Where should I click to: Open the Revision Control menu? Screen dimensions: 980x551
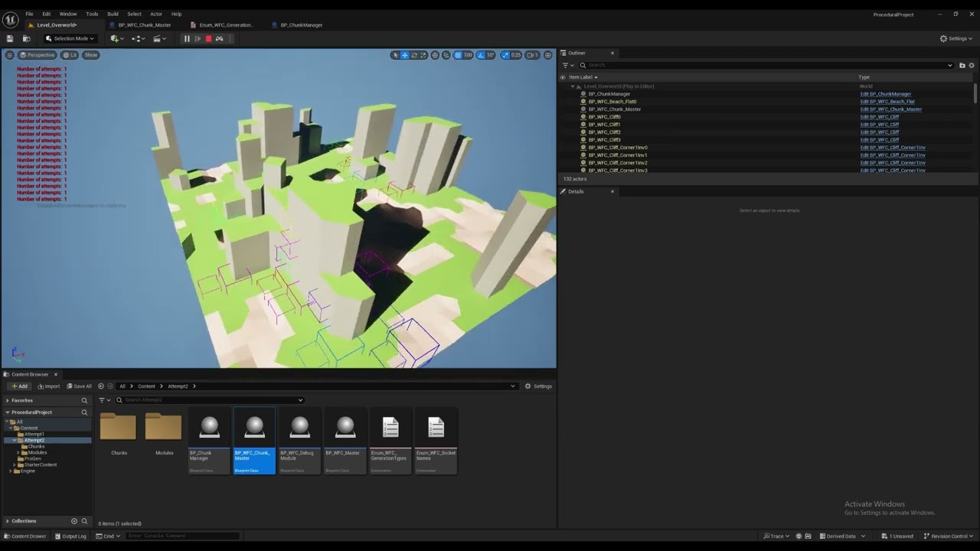tap(948, 536)
